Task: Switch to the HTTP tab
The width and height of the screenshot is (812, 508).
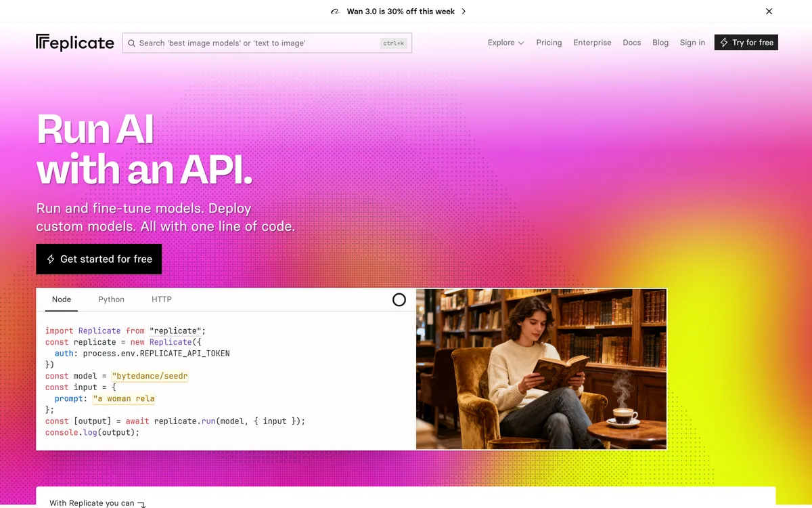Action: click(162, 299)
